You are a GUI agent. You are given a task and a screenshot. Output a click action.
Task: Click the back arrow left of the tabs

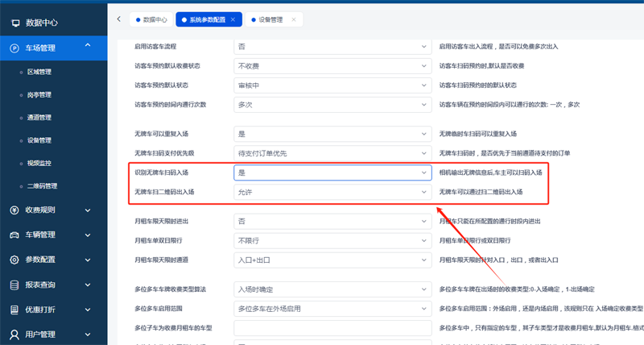coord(118,19)
